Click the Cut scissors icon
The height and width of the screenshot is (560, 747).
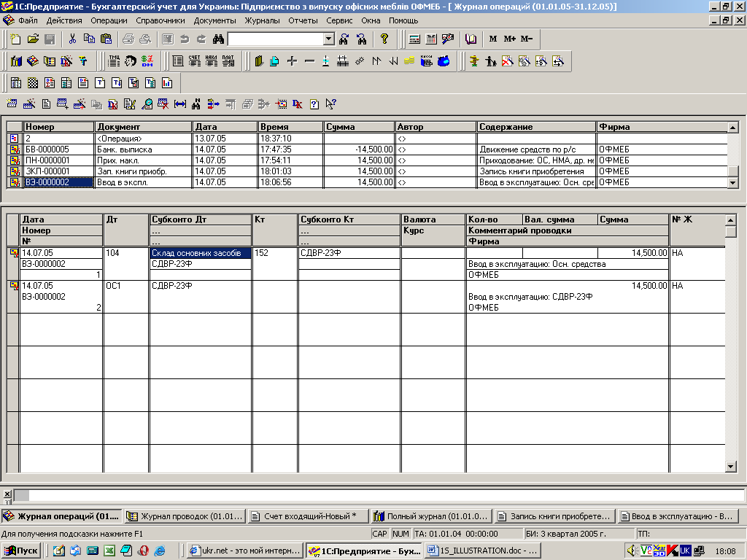click(x=72, y=39)
